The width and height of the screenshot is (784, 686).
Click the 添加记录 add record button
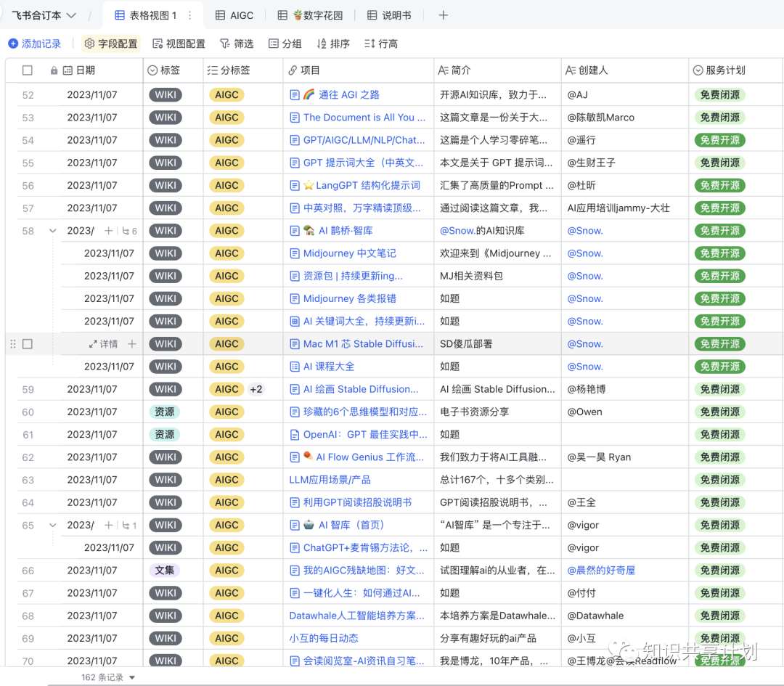pyautogui.click(x=35, y=44)
